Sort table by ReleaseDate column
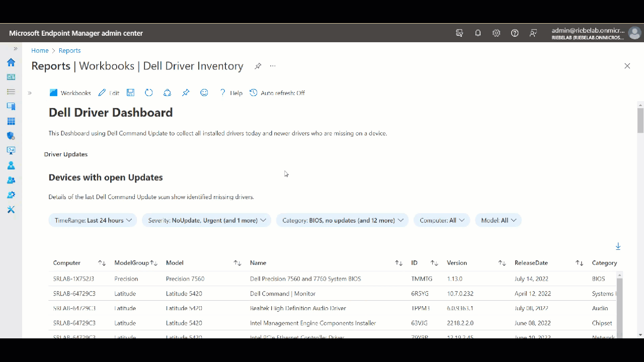 [579, 263]
